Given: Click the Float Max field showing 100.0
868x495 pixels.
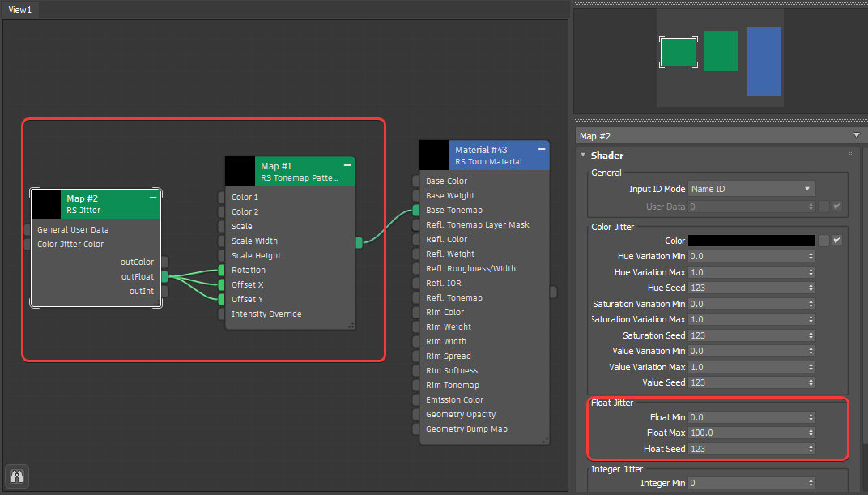Looking at the screenshot, I should click(747, 433).
